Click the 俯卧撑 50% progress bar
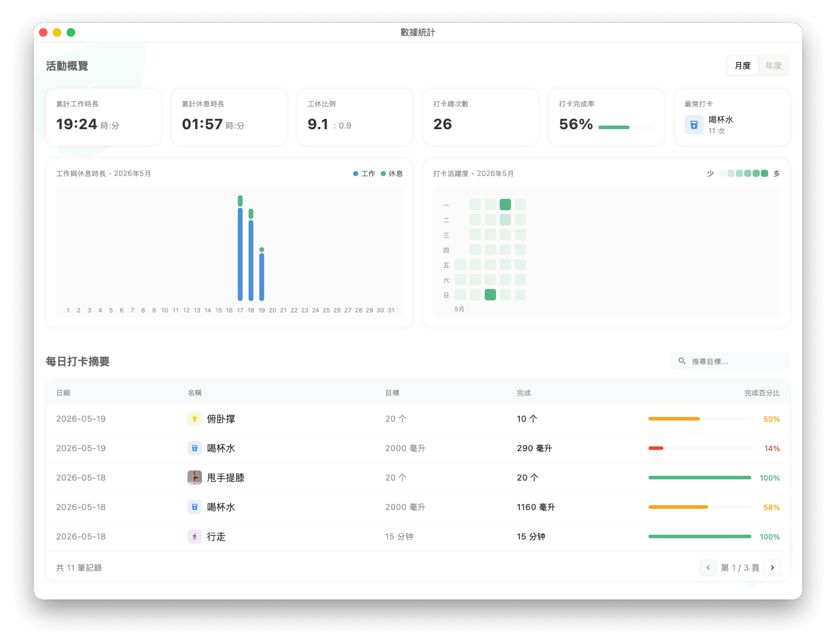Screen dimensions: 836x644 point(700,419)
